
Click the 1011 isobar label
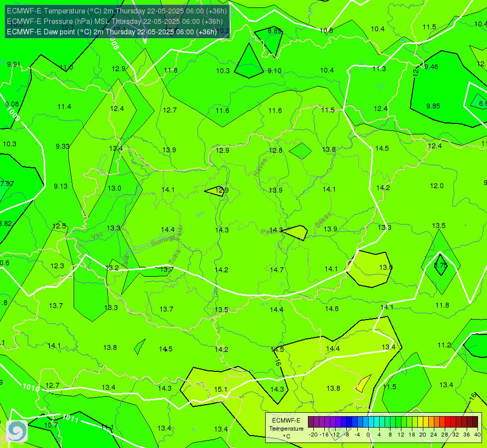[x=70, y=418]
